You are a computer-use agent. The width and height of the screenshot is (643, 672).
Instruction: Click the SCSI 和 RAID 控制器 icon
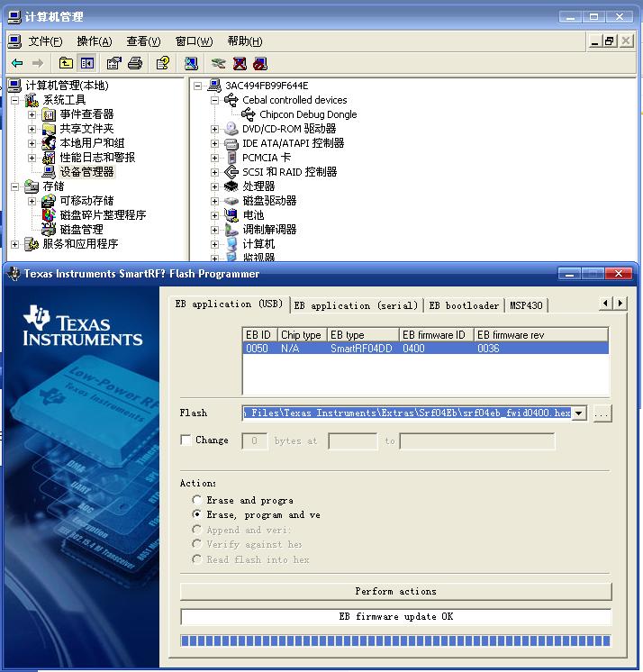tap(231, 172)
